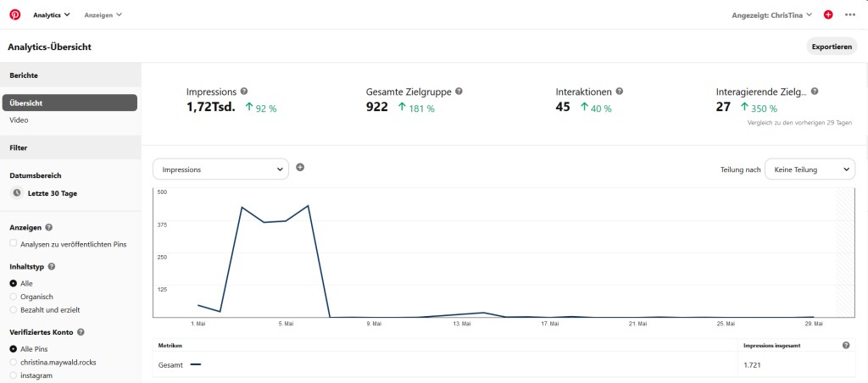Click the help icon next to Interaktionen
The height and width of the screenshot is (383, 868).
[x=620, y=92]
